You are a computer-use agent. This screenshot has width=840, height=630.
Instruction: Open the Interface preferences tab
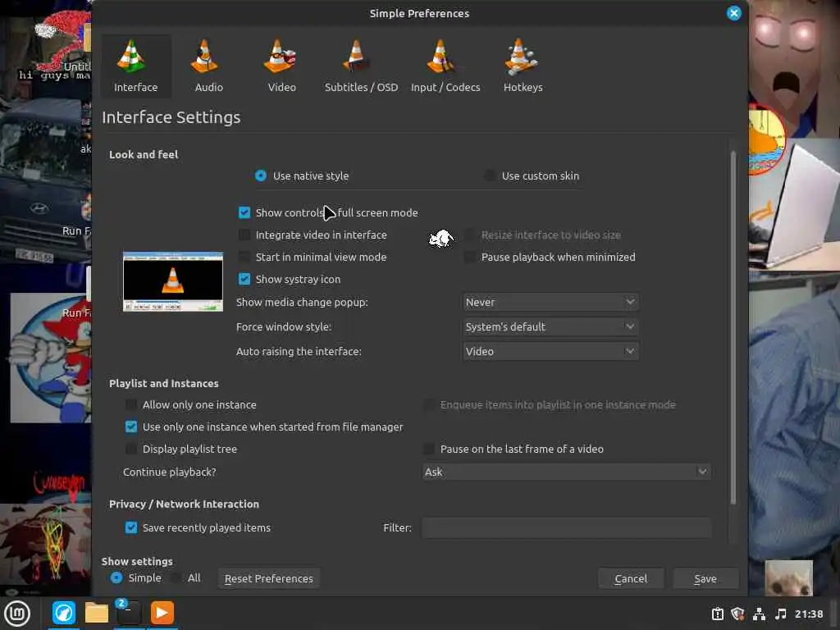click(x=136, y=66)
